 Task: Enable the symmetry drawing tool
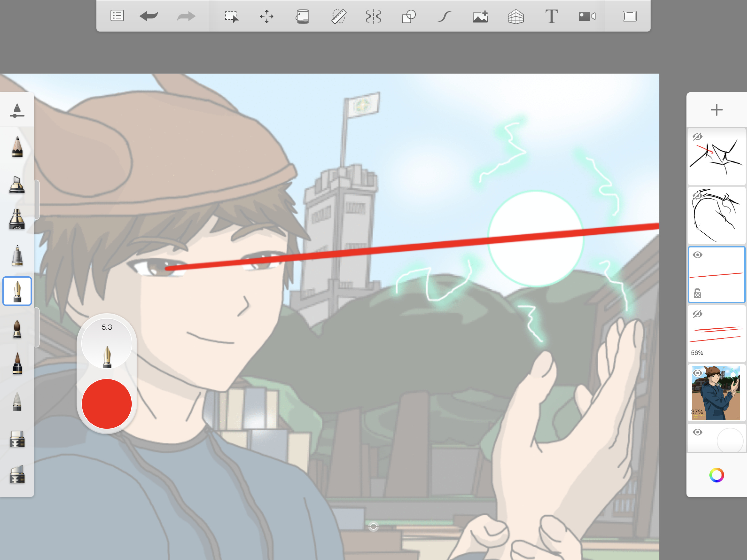point(373,16)
